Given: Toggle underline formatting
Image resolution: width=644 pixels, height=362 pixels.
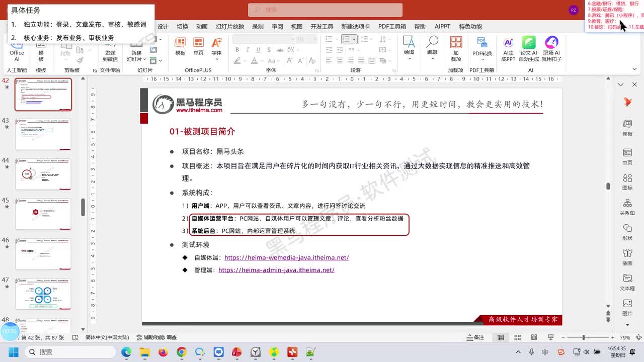Looking at the screenshot, I should (x=258, y=50).
